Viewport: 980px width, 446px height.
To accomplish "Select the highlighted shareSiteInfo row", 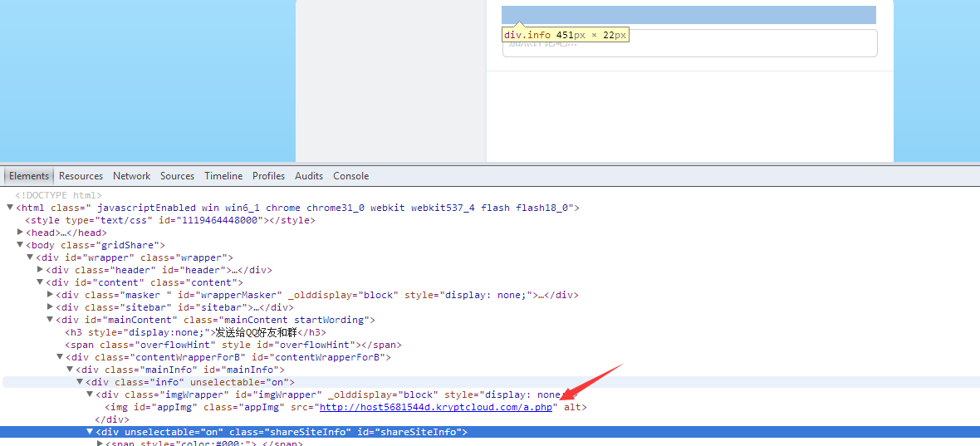I will coord(490,432).
